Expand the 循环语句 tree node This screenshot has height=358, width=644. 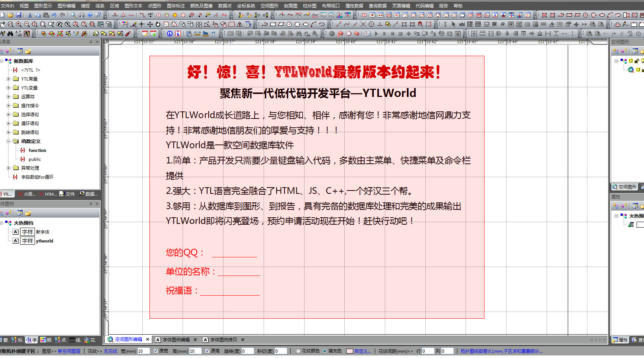[8, 123]
